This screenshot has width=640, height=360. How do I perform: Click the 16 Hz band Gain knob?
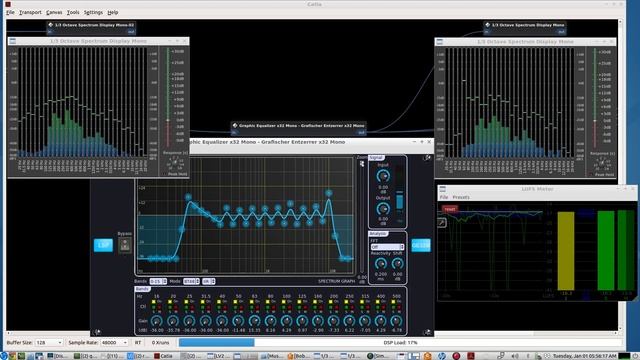tap(157, 321)
